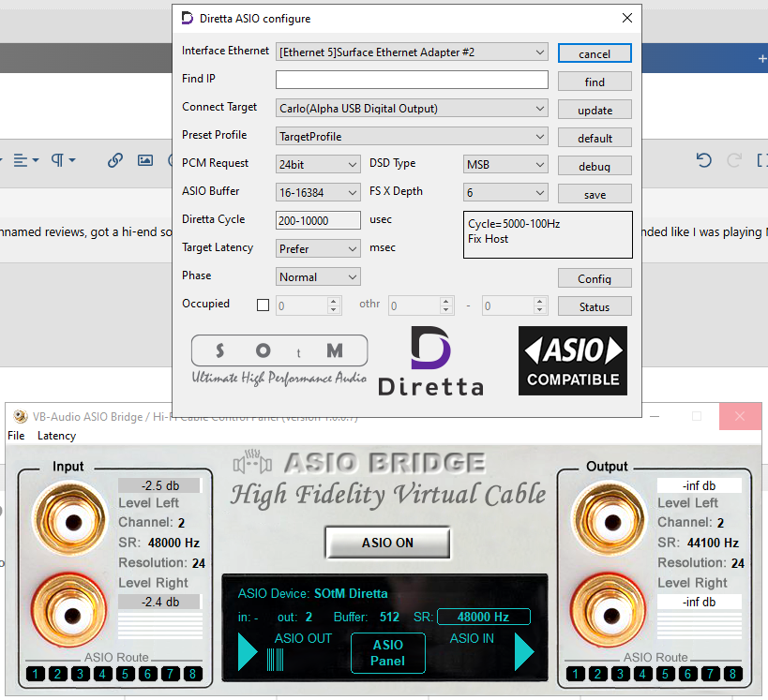Click the insert image icon in editor toolbar

(x=145, y=160)
